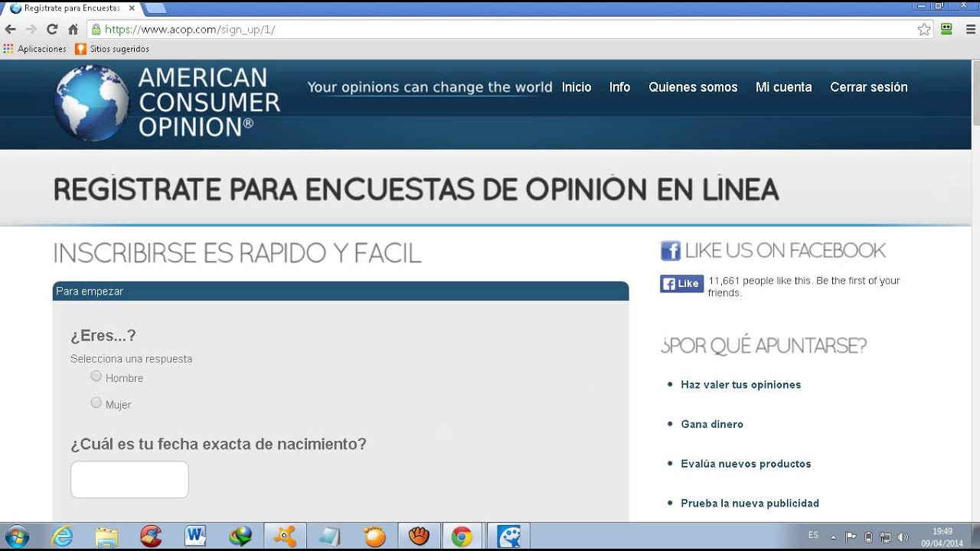
Task: Click the ES language indicator
Action: [813, 535]
